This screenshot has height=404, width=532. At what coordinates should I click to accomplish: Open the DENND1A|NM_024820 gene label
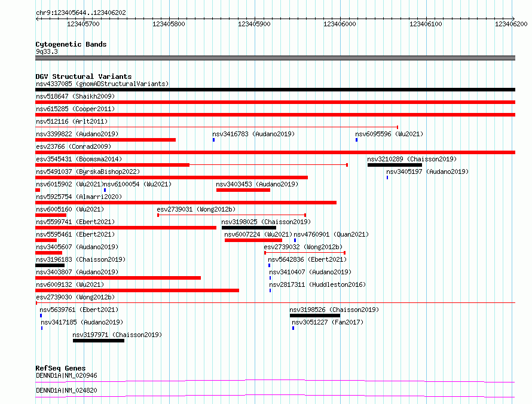(x=66, y=390)
